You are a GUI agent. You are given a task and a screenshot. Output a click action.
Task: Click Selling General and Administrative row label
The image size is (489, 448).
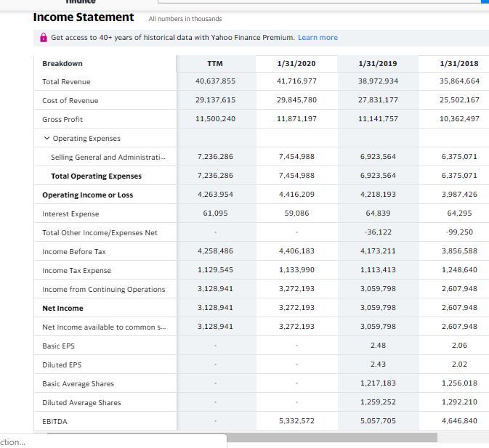click(108, 157)
